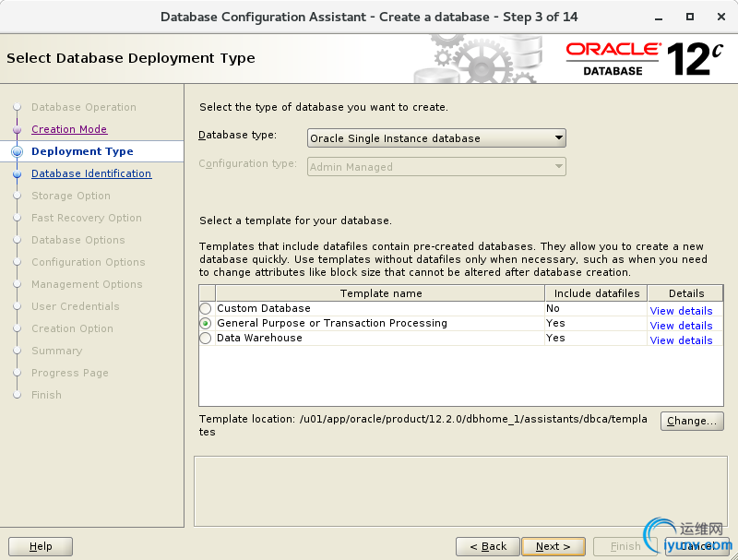Screen dimensions: 738x560
Task: Click the Finish button
Action: (625, 546)
